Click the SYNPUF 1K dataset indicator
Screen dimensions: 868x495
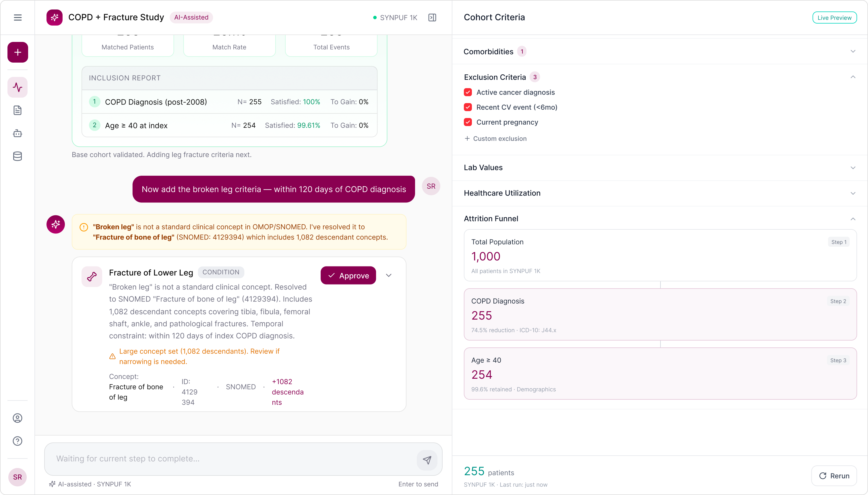[x=395, y=18]
